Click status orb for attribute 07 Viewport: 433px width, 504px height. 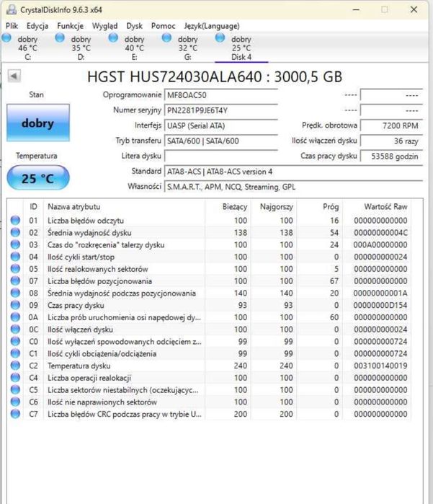click(x=15, y=280)
